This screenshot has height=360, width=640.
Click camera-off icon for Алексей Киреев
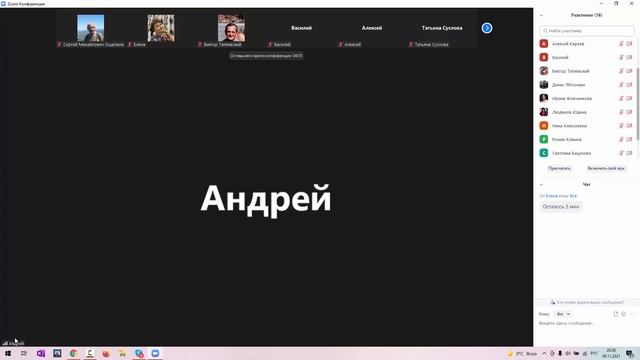click(x=629, y=44)
